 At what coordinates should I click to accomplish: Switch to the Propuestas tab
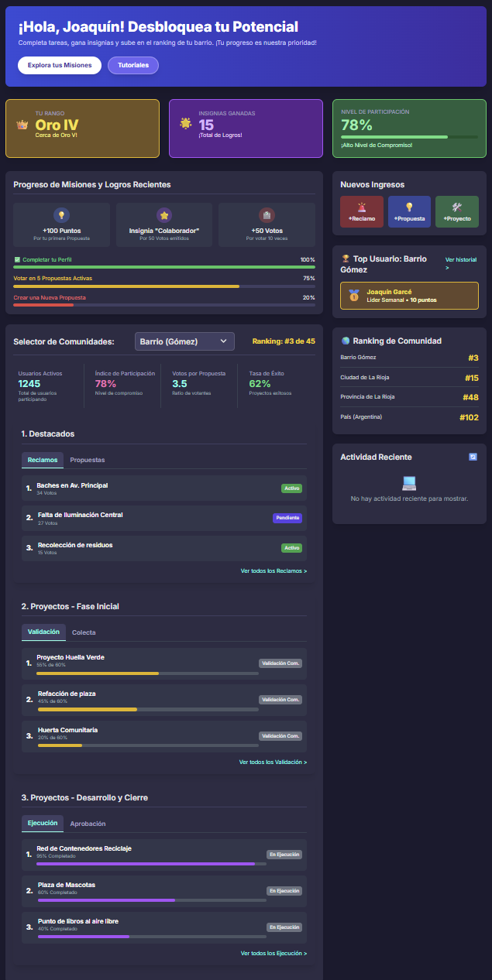(x=88, y=460)
